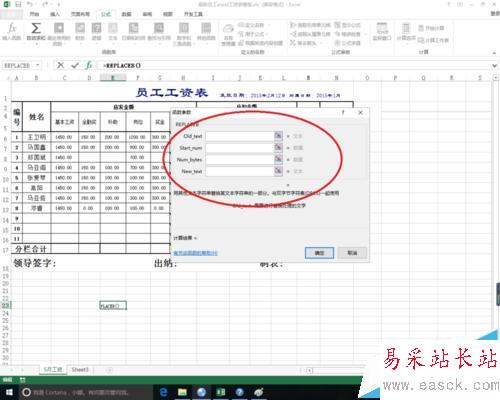Image resolution: width=500 pixels, height=400 pixels.
Task: Switch to the Data ribbon tab
Action: point(126,14)
